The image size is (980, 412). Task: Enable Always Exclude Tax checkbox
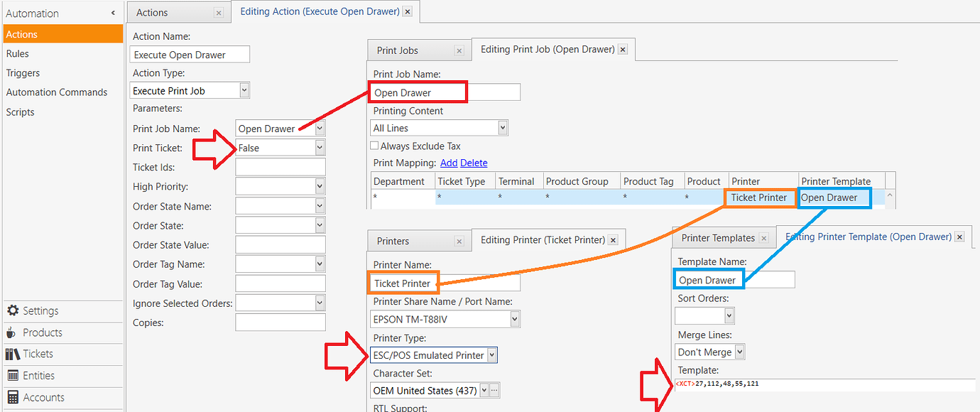374,146
